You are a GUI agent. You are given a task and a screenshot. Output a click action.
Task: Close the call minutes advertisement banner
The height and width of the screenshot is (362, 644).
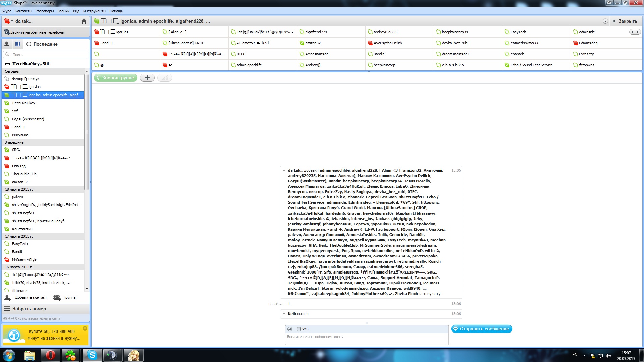(x=85, y=328)
